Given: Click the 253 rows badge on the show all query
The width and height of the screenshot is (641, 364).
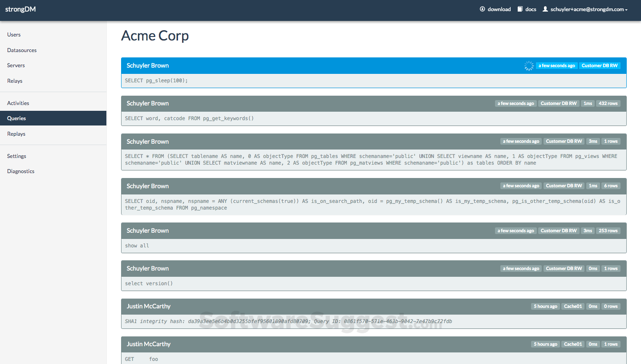Looking at the screenshot, I should tap(608, 231).
